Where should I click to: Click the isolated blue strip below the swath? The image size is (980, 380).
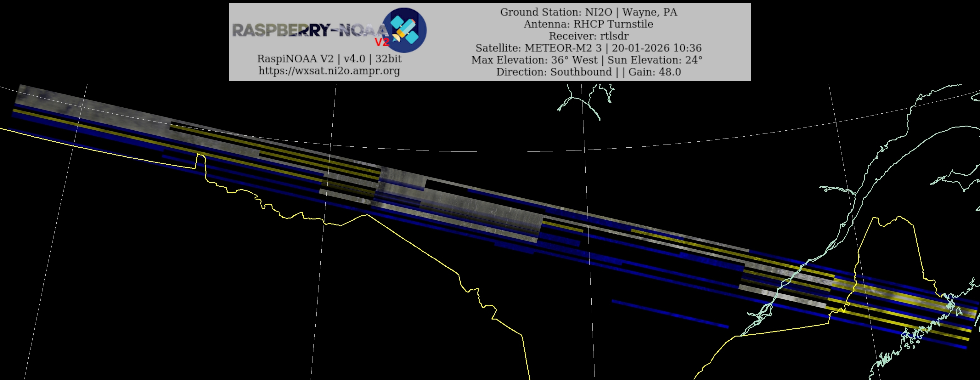670,314
